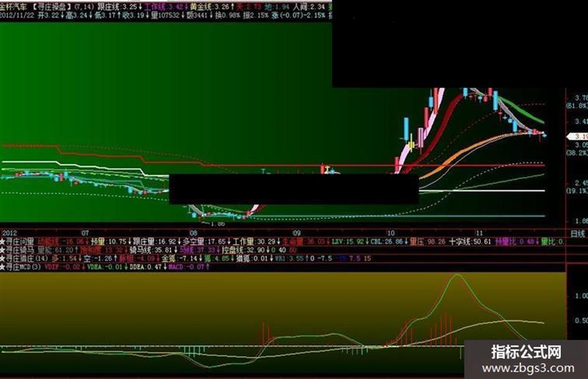Click the 骑马线:35.81 value
Image resolution: width=588 pixels, height=379 pixels.
click(151, 250)
